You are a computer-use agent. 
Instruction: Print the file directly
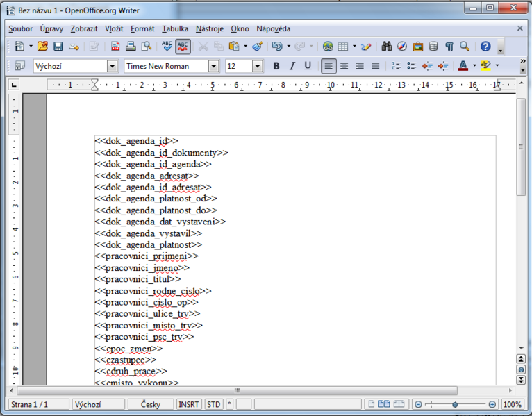(131, 46)
